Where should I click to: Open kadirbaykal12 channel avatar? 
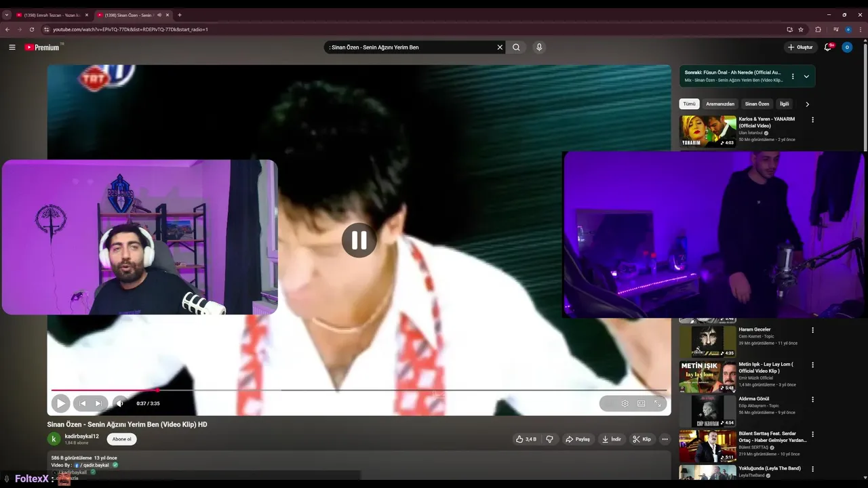pyautogui.click(x=54, y=439)
